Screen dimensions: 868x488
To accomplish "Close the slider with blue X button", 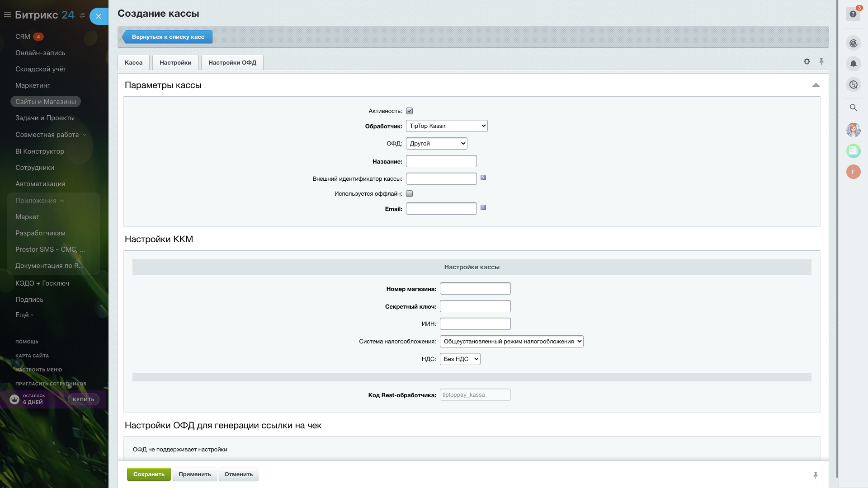I will (x=99, y=16).
